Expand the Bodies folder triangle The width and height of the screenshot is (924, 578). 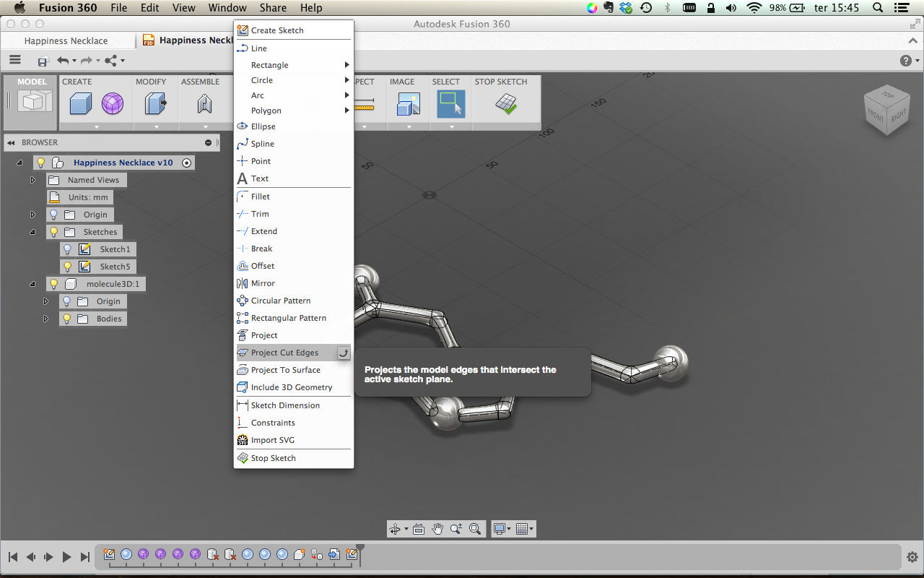tap(46, 319)
